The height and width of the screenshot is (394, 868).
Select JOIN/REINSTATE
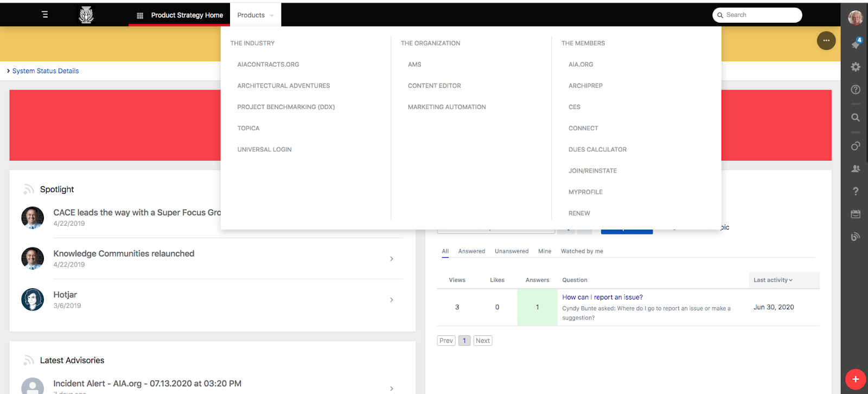pos(592,170)
